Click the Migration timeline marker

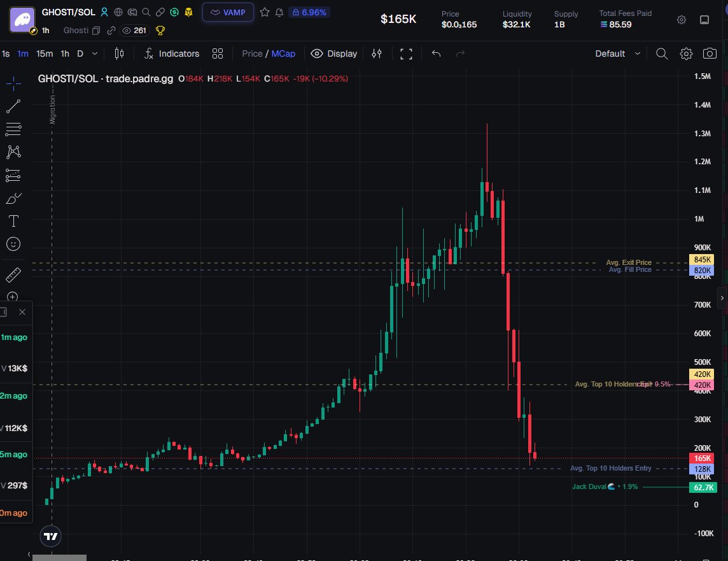pyautogui.click(x=52, y=110)
